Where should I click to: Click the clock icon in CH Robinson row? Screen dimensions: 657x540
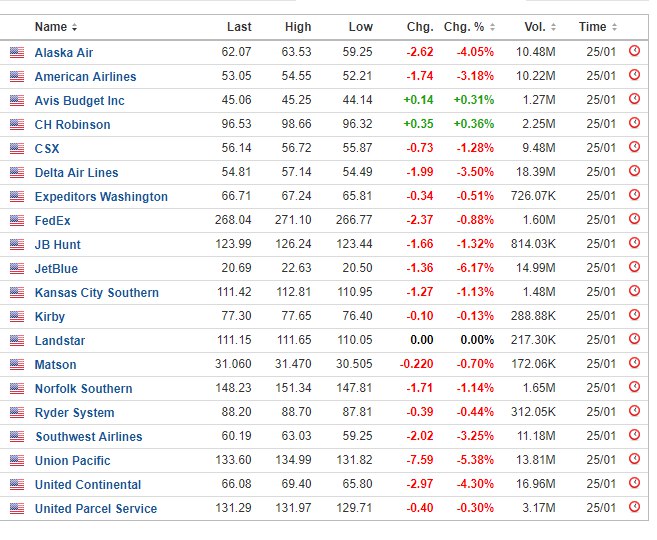pos(634,123)
